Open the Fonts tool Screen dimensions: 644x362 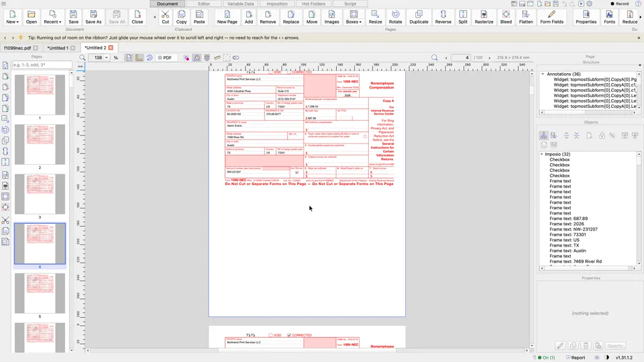click(610, 17)
